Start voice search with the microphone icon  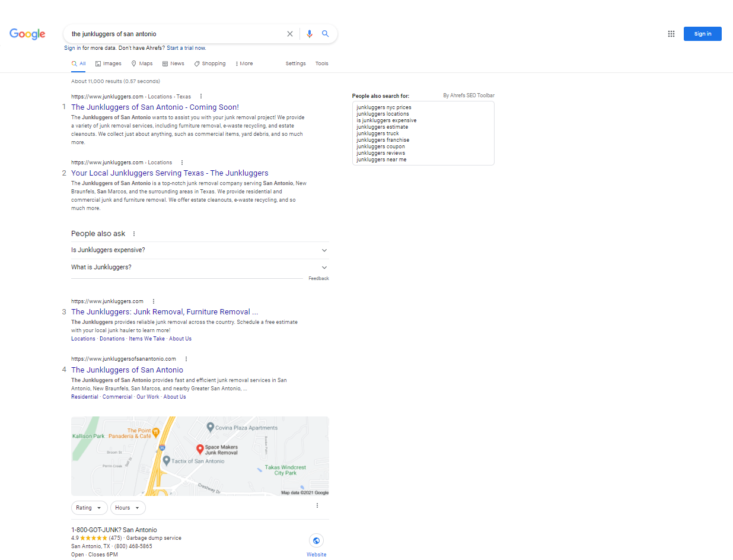(x=309, y=34)
